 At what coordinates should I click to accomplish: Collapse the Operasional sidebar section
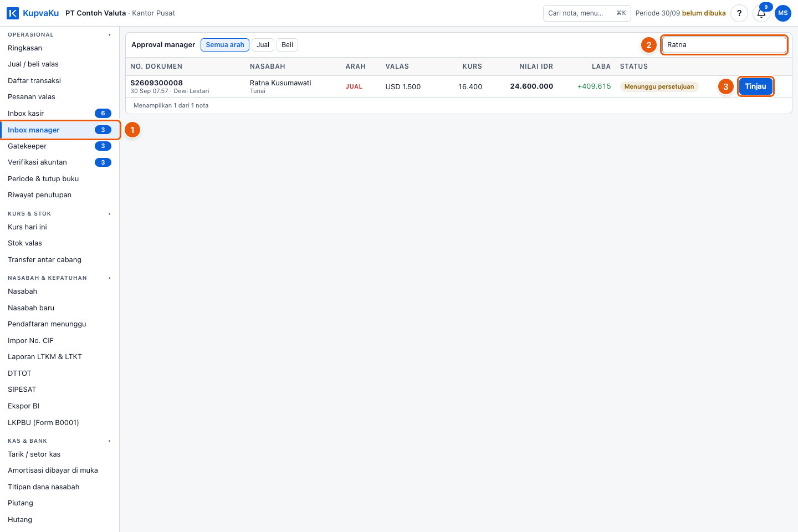[x=110, y=35]
